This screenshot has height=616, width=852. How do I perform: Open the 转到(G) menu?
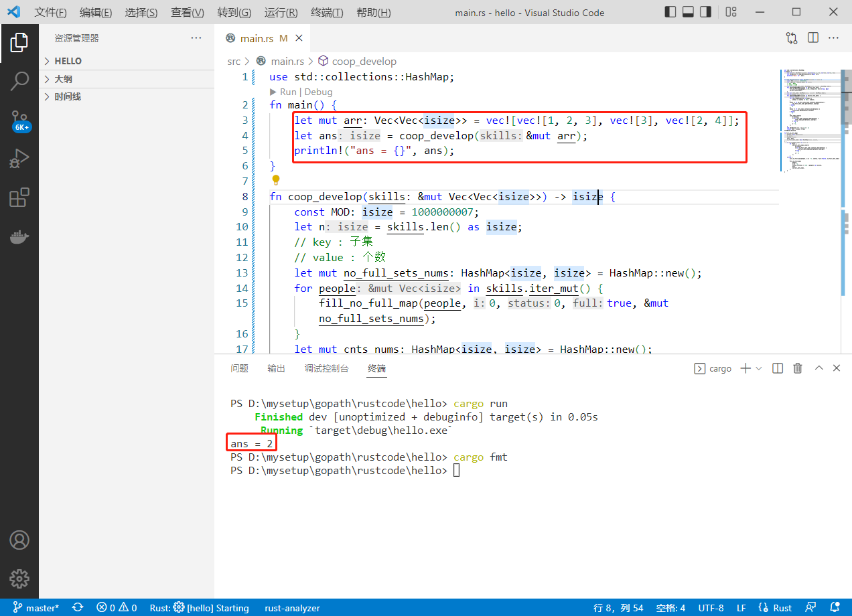[234, 13]
